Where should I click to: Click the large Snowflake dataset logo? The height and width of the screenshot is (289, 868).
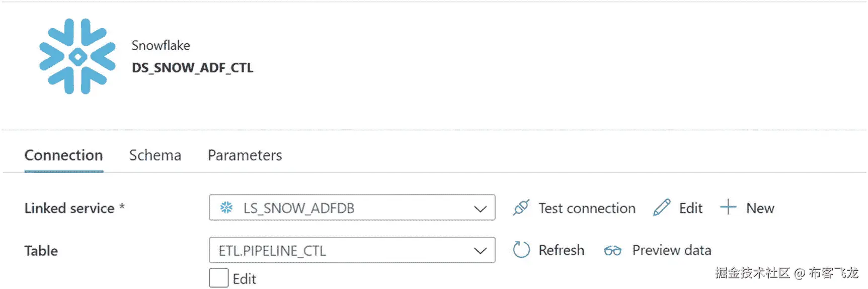click(77, 56)
